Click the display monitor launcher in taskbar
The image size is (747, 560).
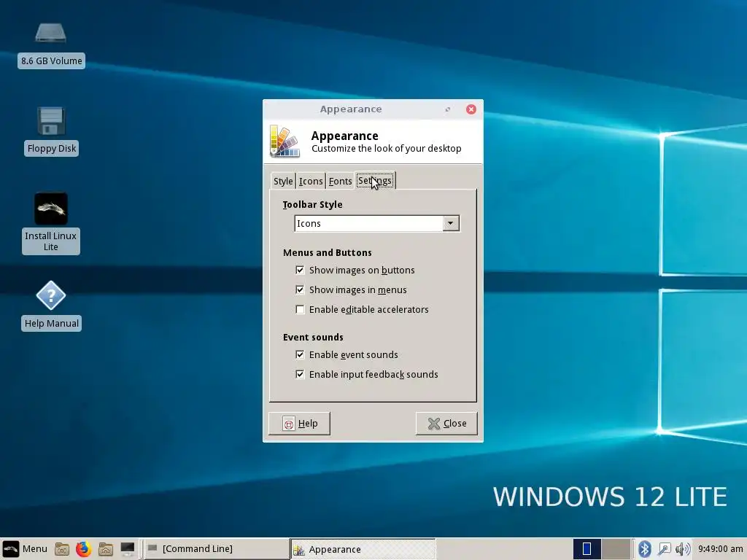click(x=127, y=549)
